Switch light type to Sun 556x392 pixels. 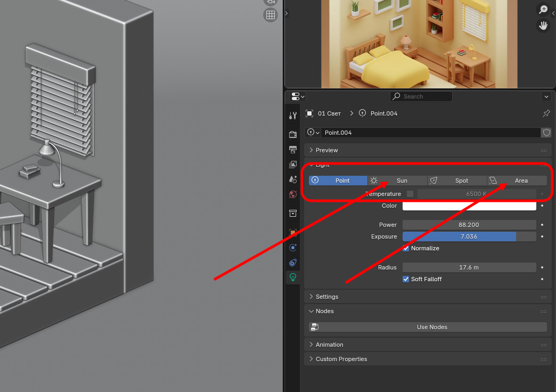point(397,181)
